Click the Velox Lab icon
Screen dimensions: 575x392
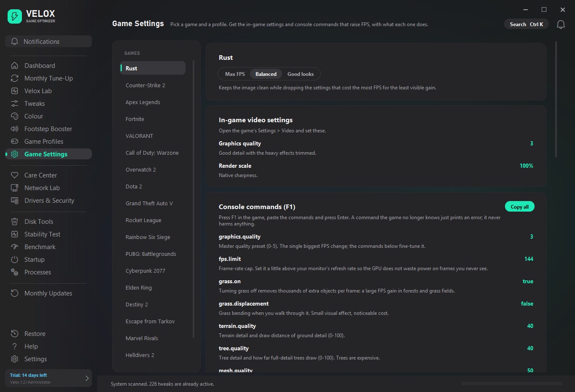pyautogui.click(x=14, y=91)
